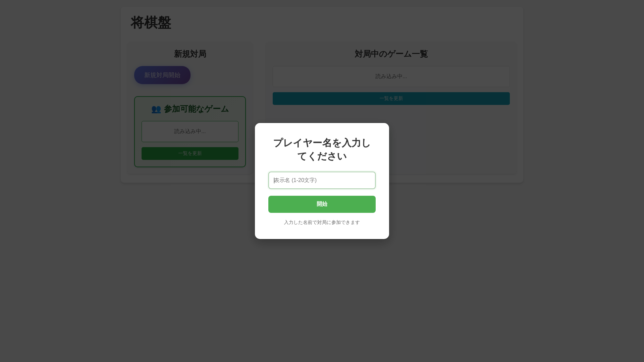Image resolution: width=644 pixels, height=362 pixels.
Task: Click the 表示名 player name input field
Action: (x=322, y=180)
